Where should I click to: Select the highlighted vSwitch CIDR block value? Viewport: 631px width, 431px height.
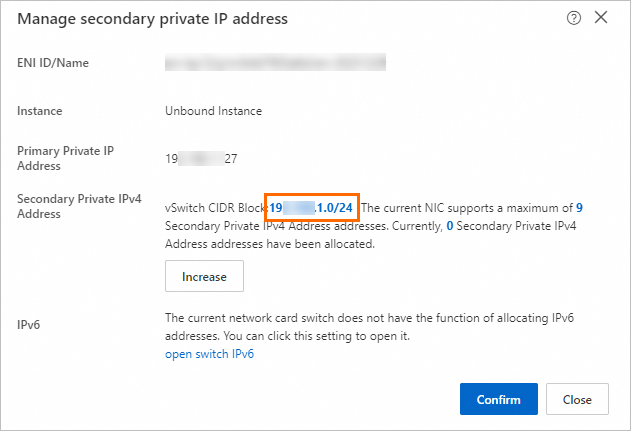click(x=311, y=208)
